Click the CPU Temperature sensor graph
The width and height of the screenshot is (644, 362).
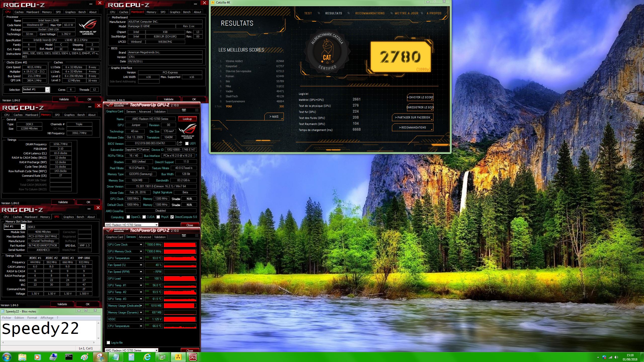pos(180,326)
